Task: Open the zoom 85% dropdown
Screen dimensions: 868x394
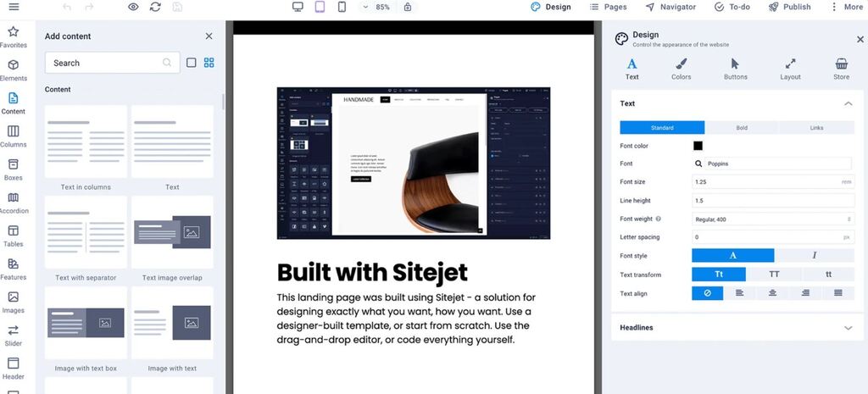Action: pyautogui.click(x=377, y=7)
